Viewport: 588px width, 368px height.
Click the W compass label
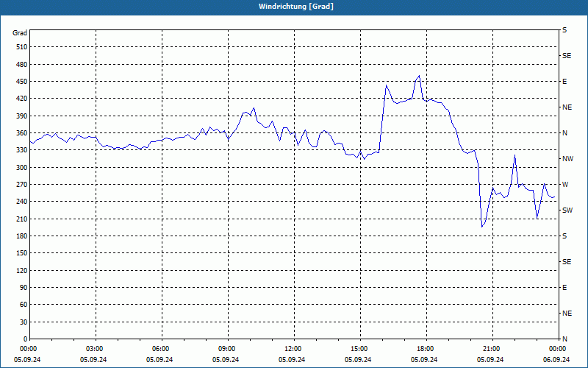[565, 185]
